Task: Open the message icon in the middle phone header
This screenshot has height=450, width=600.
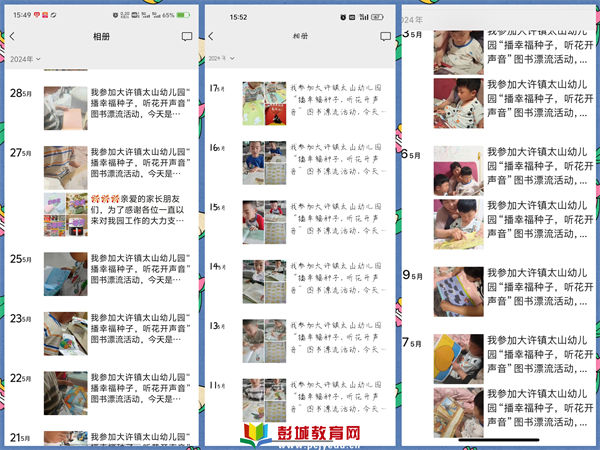Action: click(x=385, y=36)
